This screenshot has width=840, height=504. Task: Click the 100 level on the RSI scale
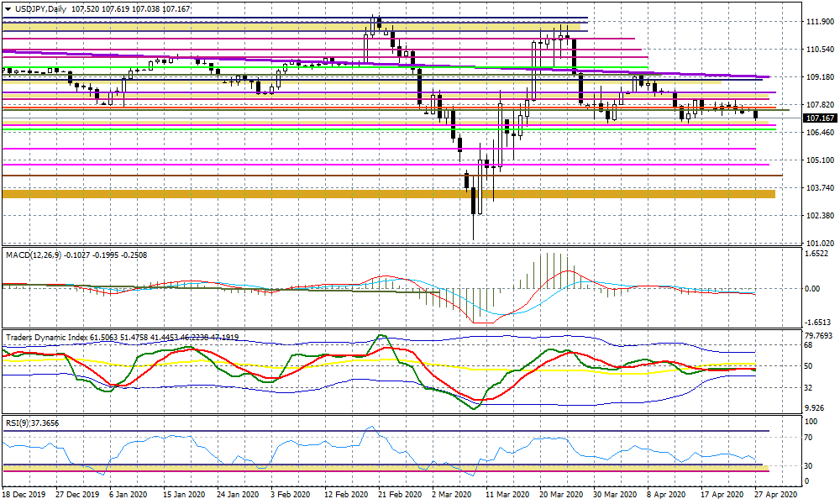[x=811, y=422]
